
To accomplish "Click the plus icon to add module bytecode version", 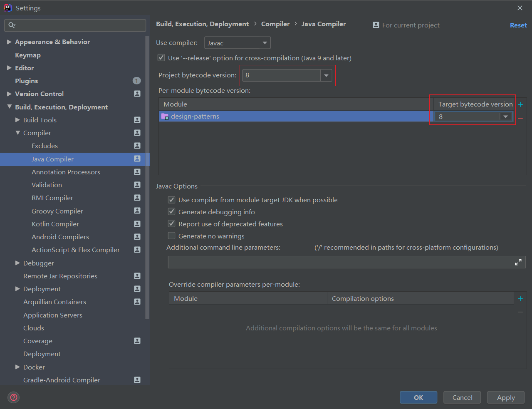I will [520, 104].
